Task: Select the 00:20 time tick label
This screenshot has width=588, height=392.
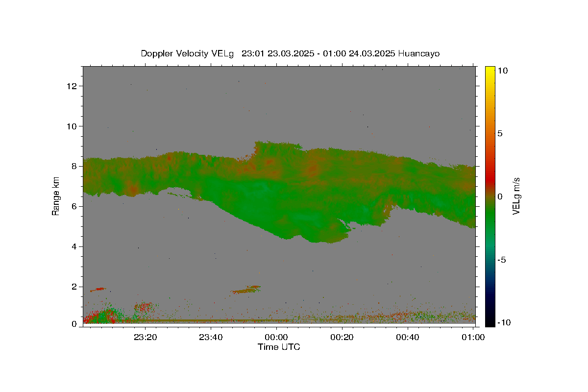Action: [342, 337]
